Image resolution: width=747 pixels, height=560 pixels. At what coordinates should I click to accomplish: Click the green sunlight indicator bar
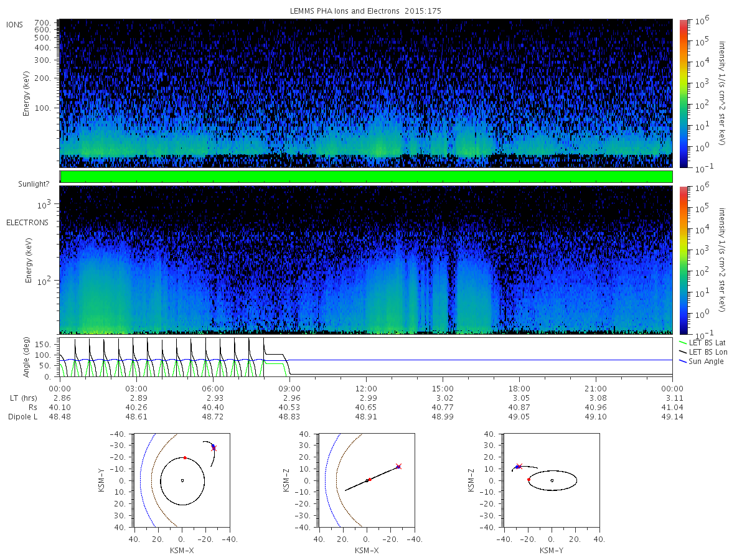[x=366, y=177]
